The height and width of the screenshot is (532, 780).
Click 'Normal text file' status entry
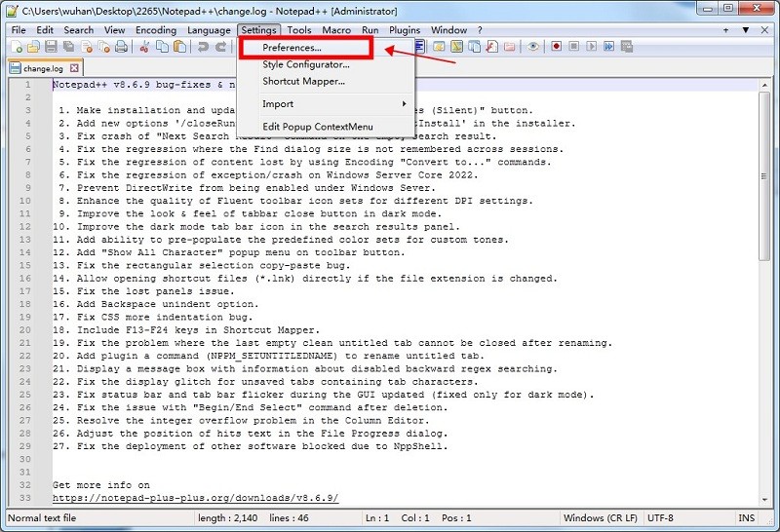tap(42, 518)
